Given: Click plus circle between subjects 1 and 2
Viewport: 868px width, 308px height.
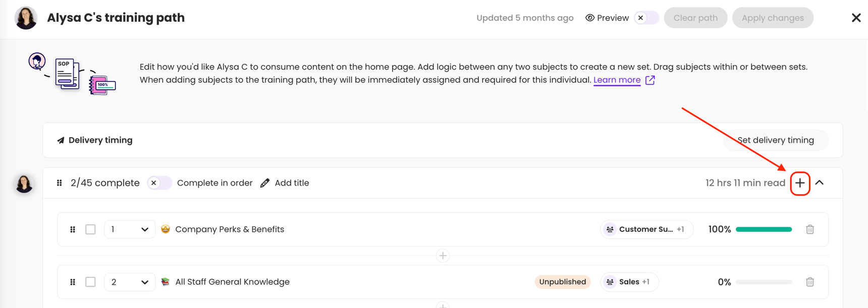Looking at the screenshot, I should coord(443,256).
